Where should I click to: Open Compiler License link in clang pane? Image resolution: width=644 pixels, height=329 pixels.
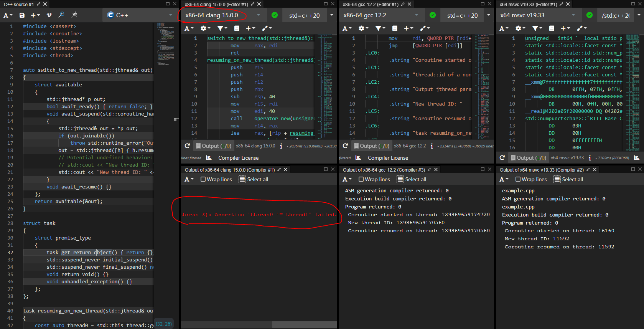coord(239,158)
